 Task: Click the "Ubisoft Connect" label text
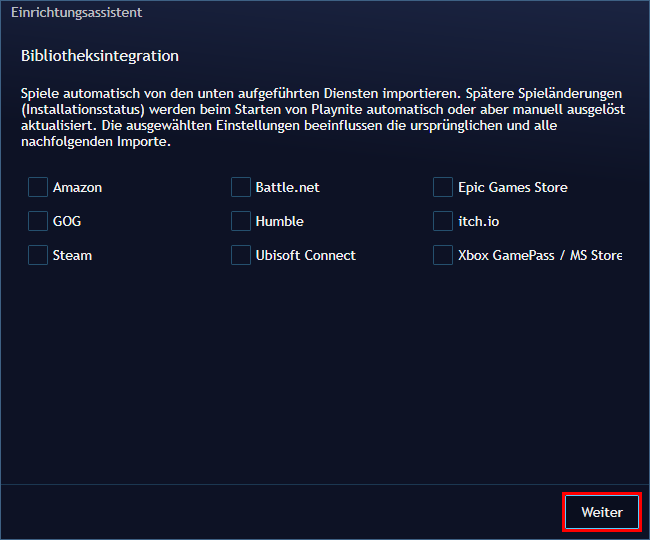[x=305, y=256]
